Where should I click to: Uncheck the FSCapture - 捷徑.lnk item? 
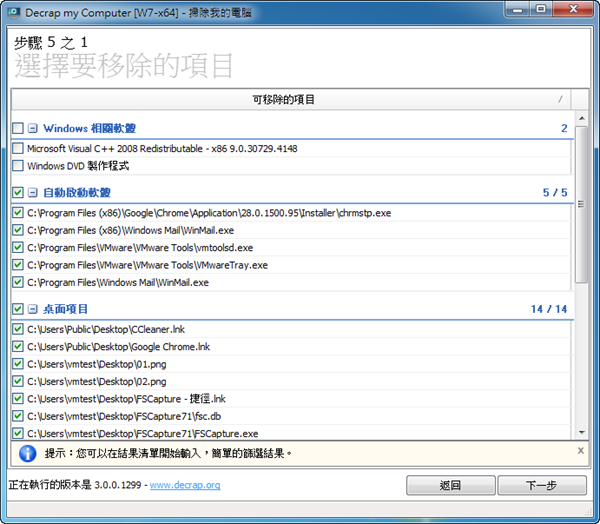(18, 398)
